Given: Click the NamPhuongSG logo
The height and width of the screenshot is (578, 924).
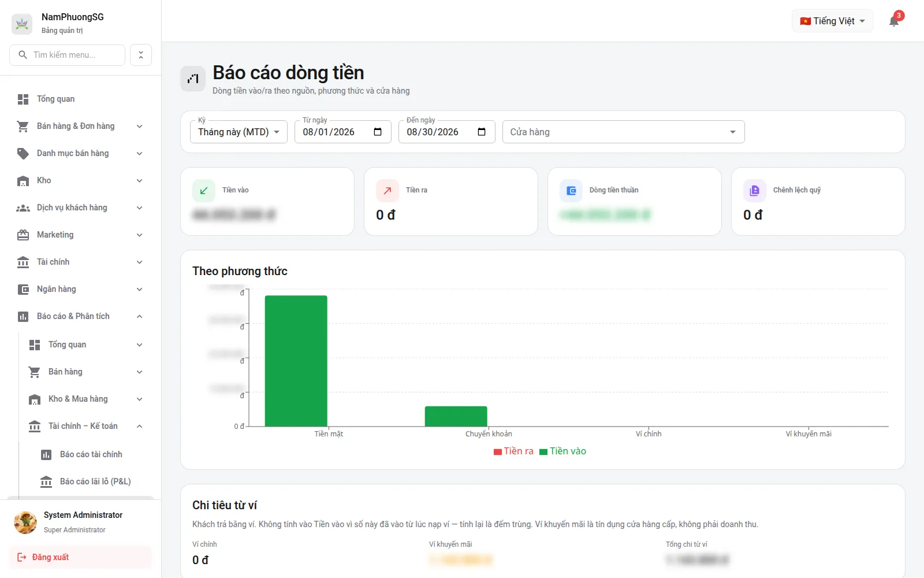Looking at the screenshot, I should pyautogui.click(x=22, y=24).
